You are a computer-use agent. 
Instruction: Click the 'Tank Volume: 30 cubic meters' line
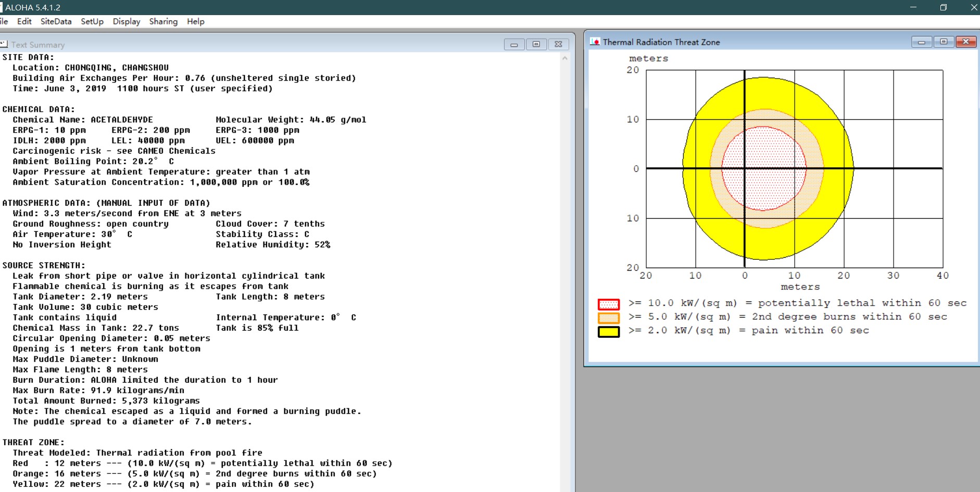(x=85, y=307)
